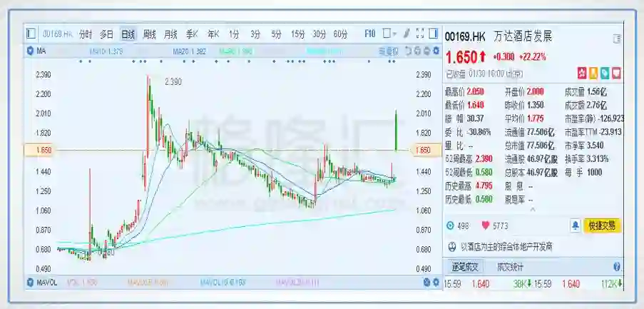Click the MA indicator shield icon

[x=30, y=51]
